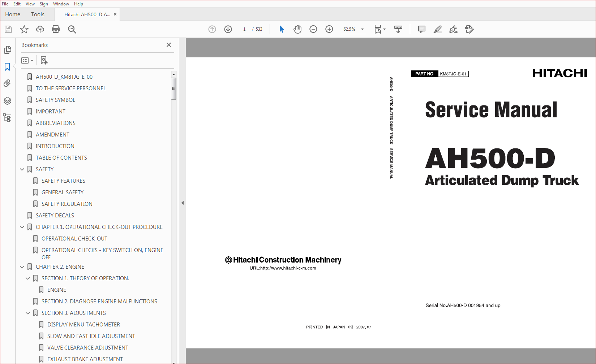The width and height of the screenshot is (596, 364).
Task: Select the arrow selection tool
Action: pos(282,29)
